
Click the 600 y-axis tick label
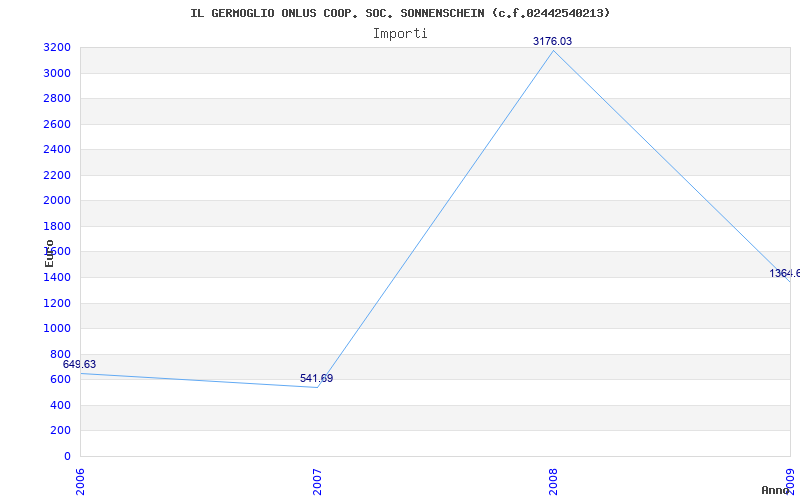point(60,380)
